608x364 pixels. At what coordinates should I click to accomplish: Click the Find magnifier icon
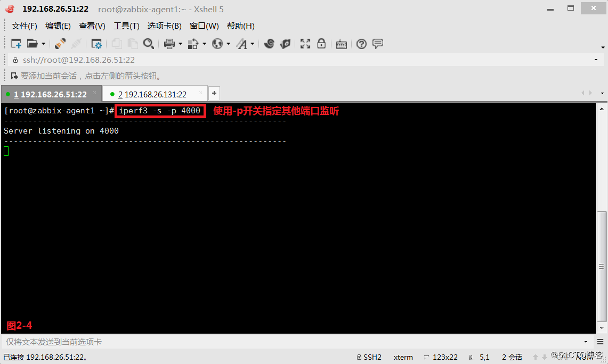pyautogui.click(x=149, y=44)
